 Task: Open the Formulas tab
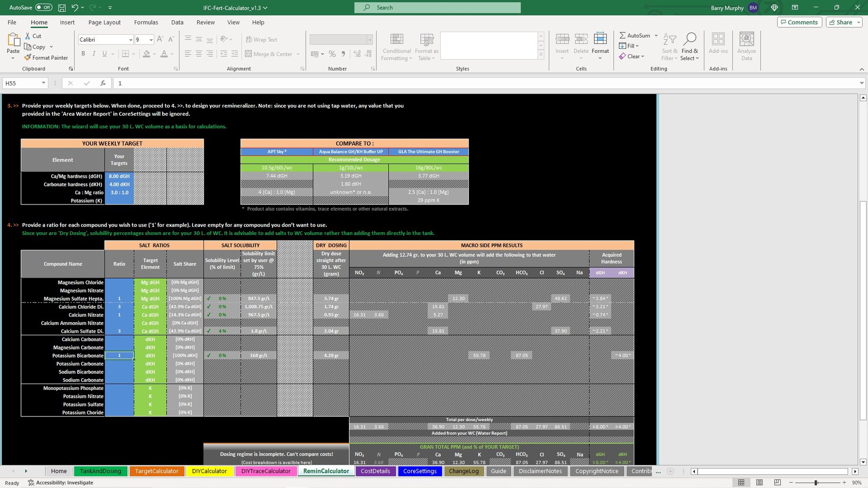pos(146,22)
